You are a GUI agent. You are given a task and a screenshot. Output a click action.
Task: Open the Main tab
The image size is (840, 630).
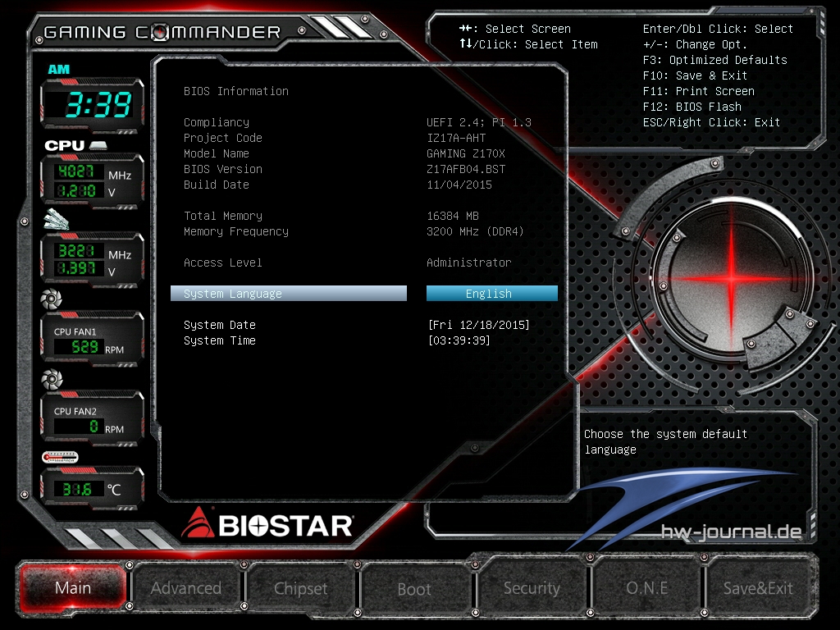coord(73,587)
